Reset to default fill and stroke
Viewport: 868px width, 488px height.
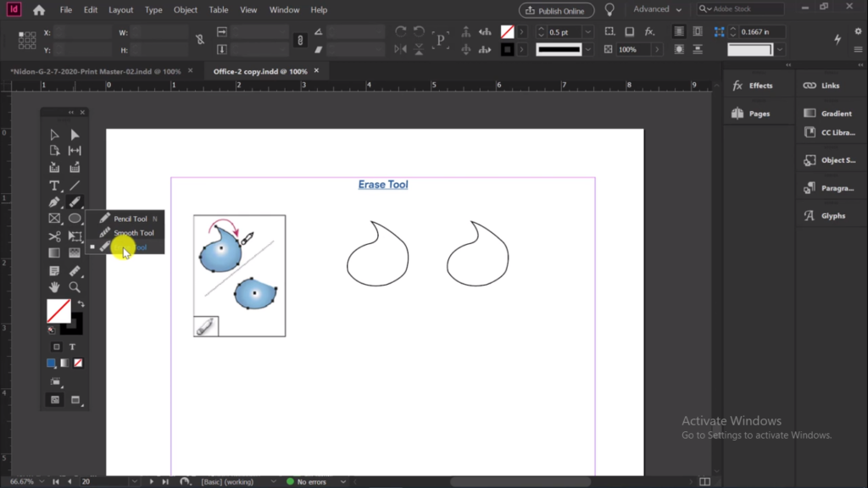pyautogui.click(x=52, y=330)
